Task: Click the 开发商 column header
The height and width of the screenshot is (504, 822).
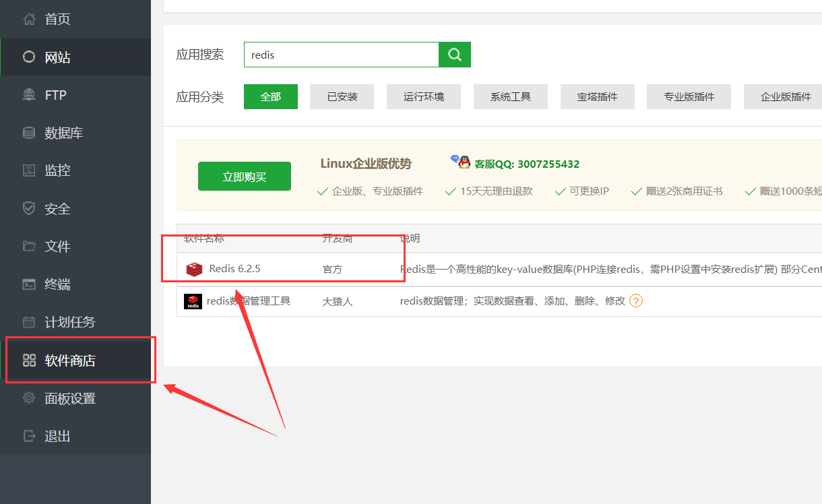Action: [x=337, y=238]
